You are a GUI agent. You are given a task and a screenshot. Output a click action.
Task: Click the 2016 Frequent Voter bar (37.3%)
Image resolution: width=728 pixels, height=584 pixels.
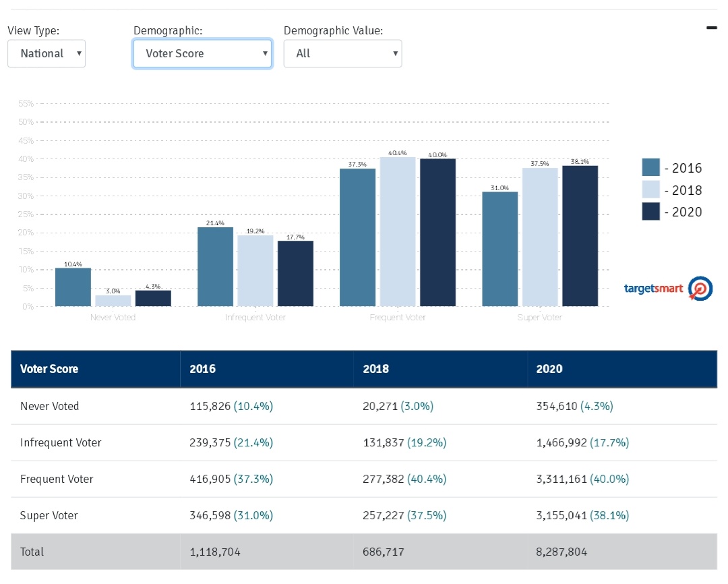click(357, 237)
